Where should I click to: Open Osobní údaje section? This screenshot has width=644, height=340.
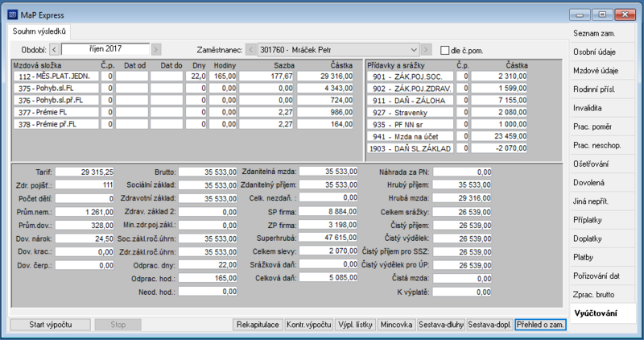(603, 52)
